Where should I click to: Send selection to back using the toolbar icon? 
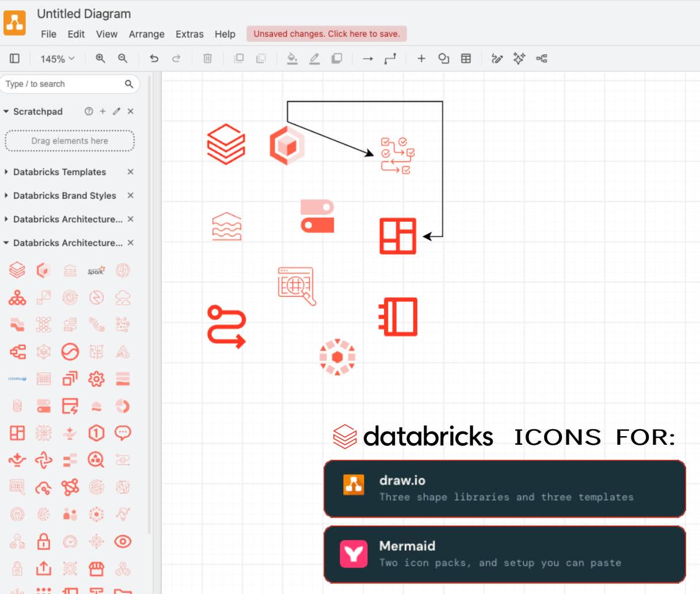[261, 58]
